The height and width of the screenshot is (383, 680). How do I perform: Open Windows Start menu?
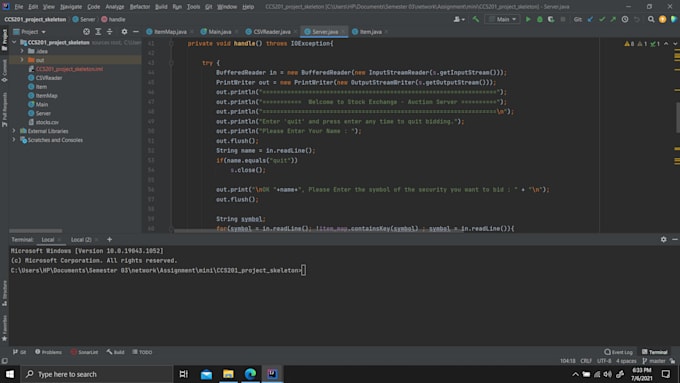tap(10, 374)
